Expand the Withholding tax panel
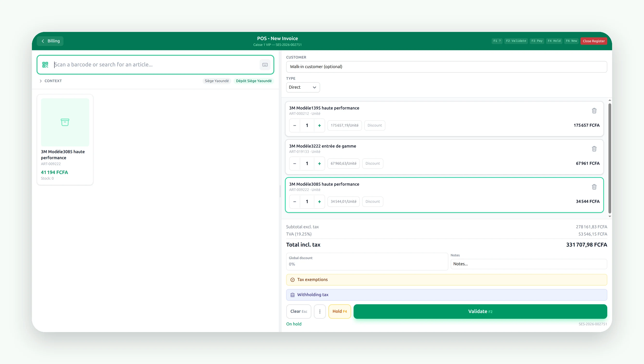 click(x=446, y=295)
